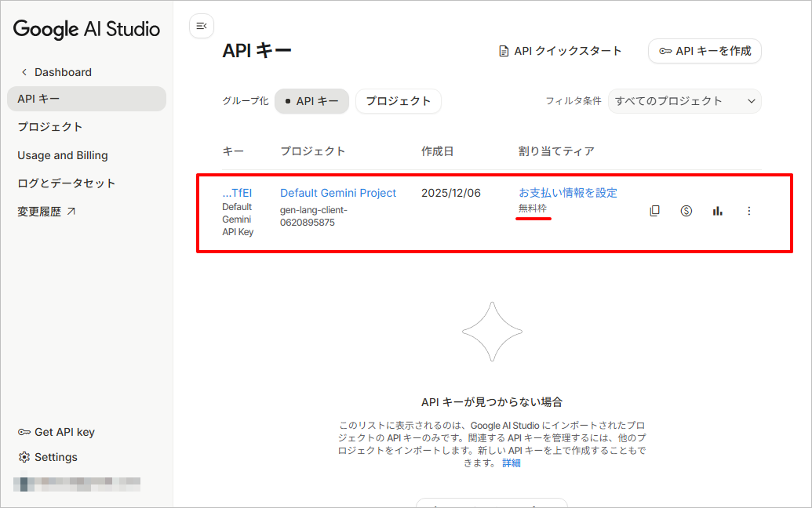The image size is (812, 508).
Task: Click the お支払い情報を設定 link
Action: (x=568, y=193)
